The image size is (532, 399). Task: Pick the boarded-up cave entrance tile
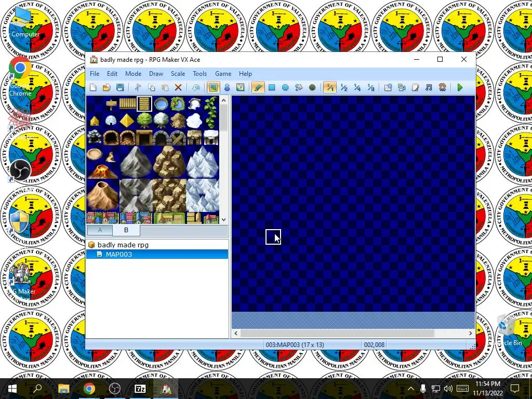pos(178,137)
